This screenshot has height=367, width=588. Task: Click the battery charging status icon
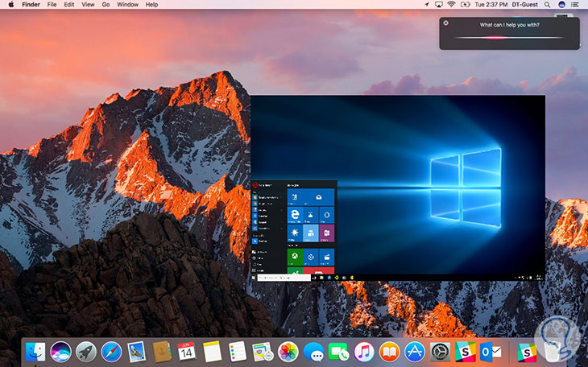[x=466, y=5]
